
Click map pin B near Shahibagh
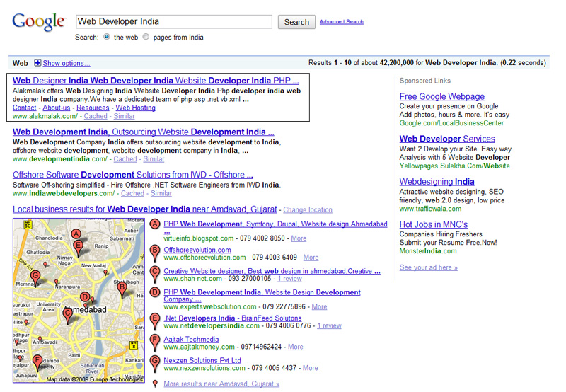coord(122,290)
